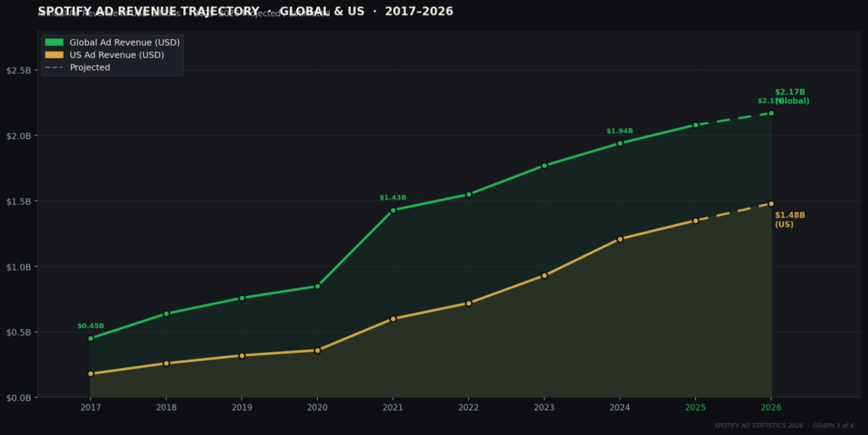Click the 2022 US revenue data point

tap(469, 304)
